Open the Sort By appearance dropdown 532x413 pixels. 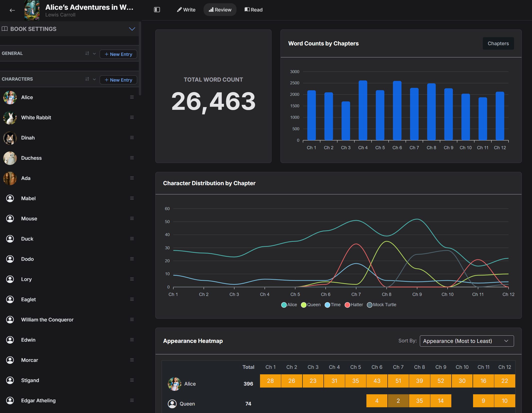[x=467, y=341]
